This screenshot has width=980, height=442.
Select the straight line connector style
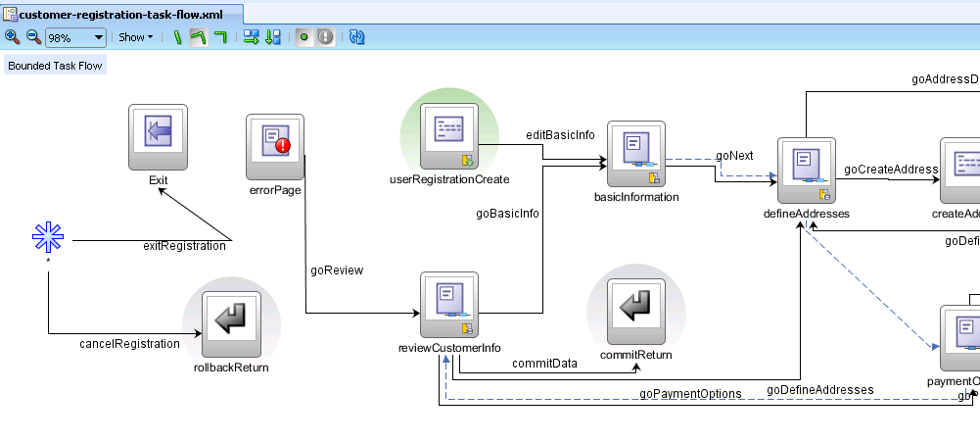[x=177, y=37]
